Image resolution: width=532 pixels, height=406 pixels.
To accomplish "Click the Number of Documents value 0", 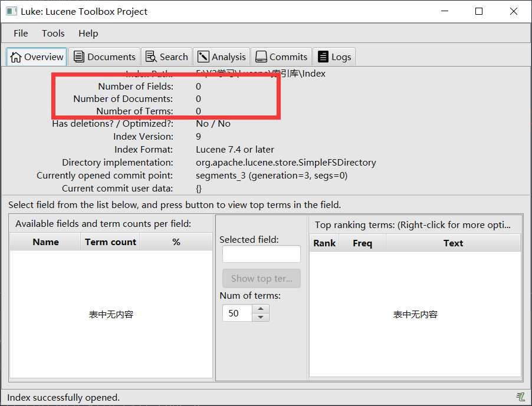I will tap(199, 98).
